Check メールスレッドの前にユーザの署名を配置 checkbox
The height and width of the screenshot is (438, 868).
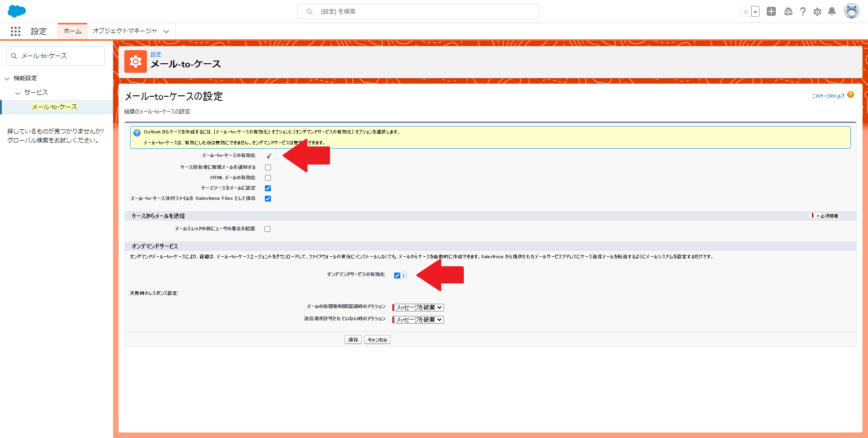pos(268,229)
